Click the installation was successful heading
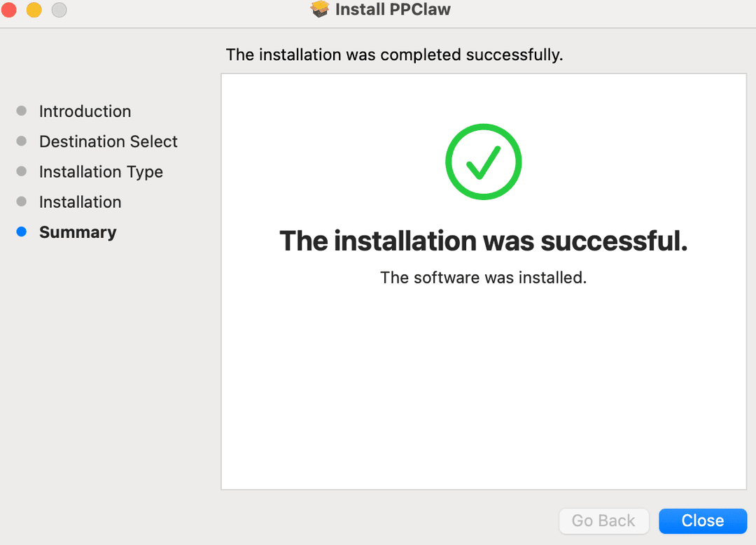756x545 pixels. 483,241
